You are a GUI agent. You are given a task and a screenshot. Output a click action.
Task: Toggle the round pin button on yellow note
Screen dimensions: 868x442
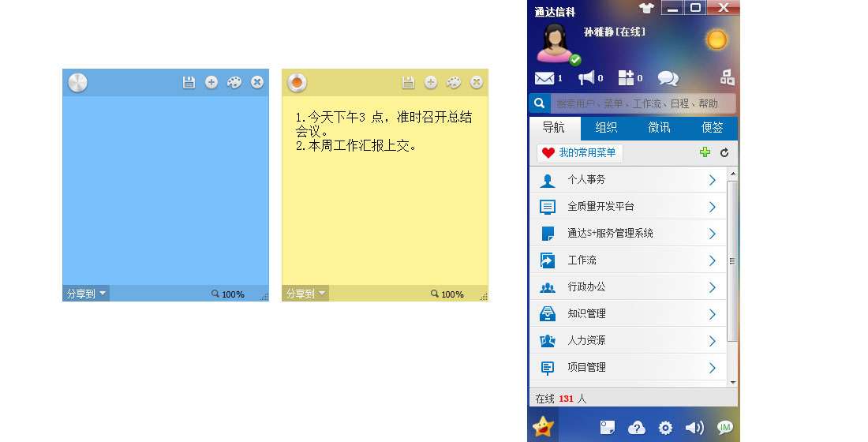pyautogui.click(x=297, y=82)
